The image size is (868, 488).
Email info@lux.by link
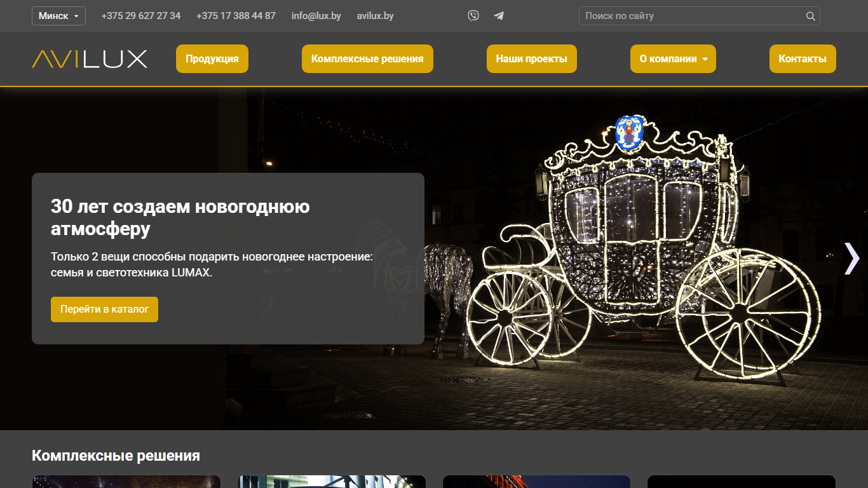point(316,16)
